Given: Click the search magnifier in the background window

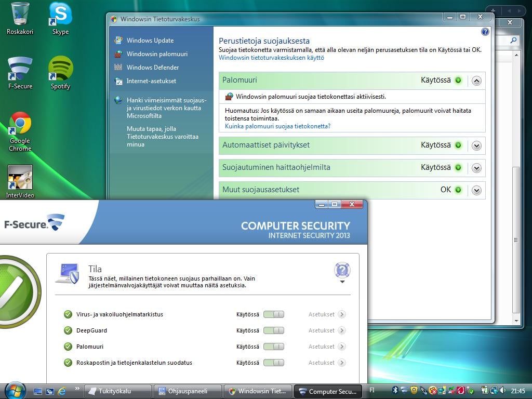Looking at the screenshot, I should [x=514, y=40].
